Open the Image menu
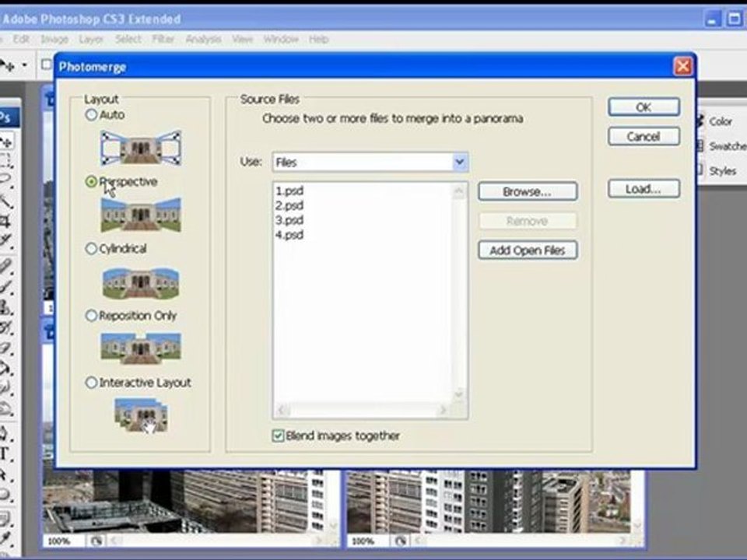Image resolution: width=747 pixels, height=560 pixels. point(54,39)
